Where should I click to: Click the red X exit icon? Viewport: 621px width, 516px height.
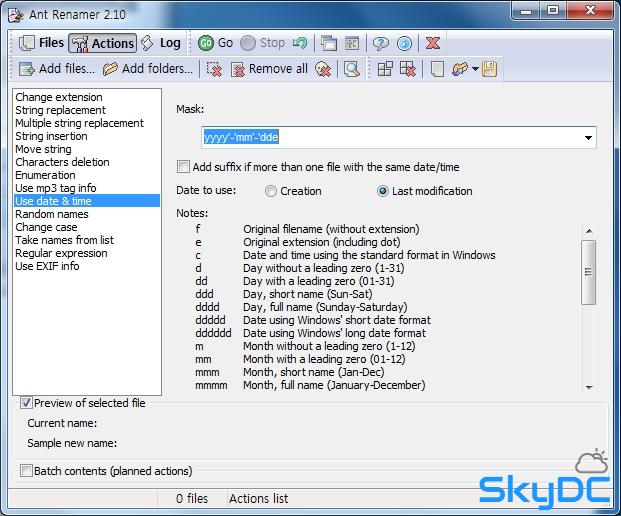click(x=432, y=43)
